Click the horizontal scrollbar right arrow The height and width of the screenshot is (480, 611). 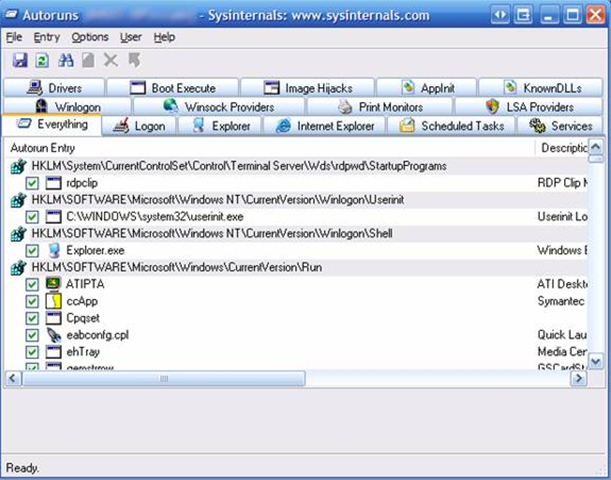(x=579, y=378)
